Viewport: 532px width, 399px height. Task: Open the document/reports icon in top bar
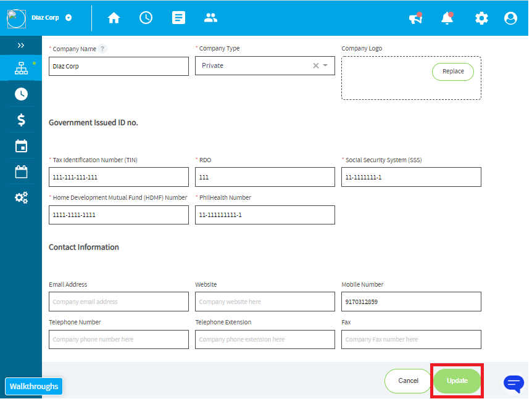(178, 18)
